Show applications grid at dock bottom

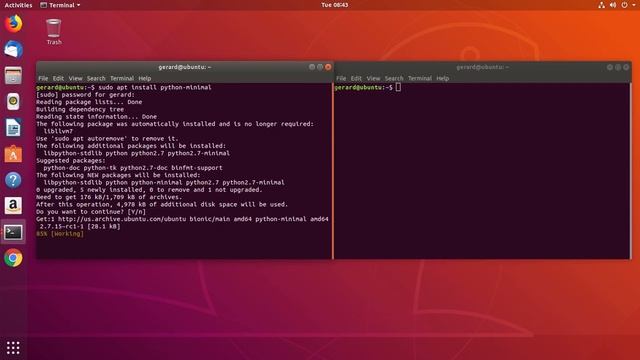click(x=13, y=348)
